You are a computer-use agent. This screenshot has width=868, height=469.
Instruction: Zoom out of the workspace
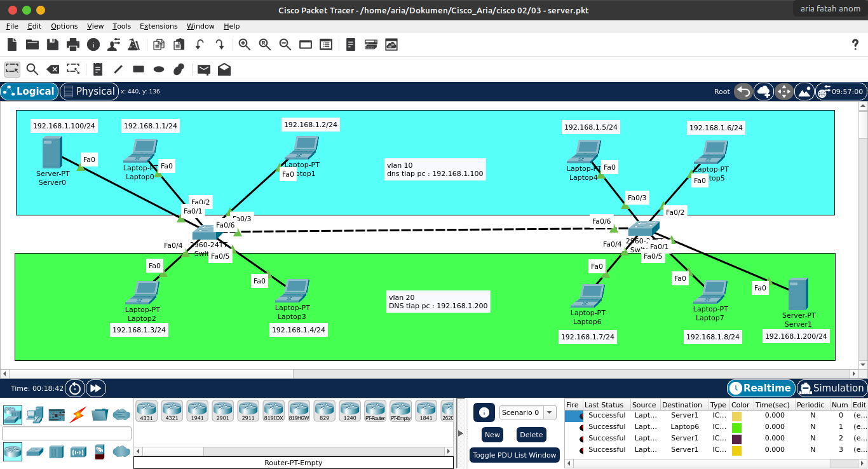pos(285,44)
